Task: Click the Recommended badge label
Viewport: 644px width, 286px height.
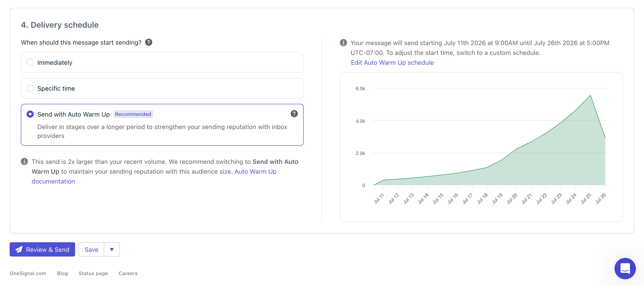Action: [x=133, y=114]
